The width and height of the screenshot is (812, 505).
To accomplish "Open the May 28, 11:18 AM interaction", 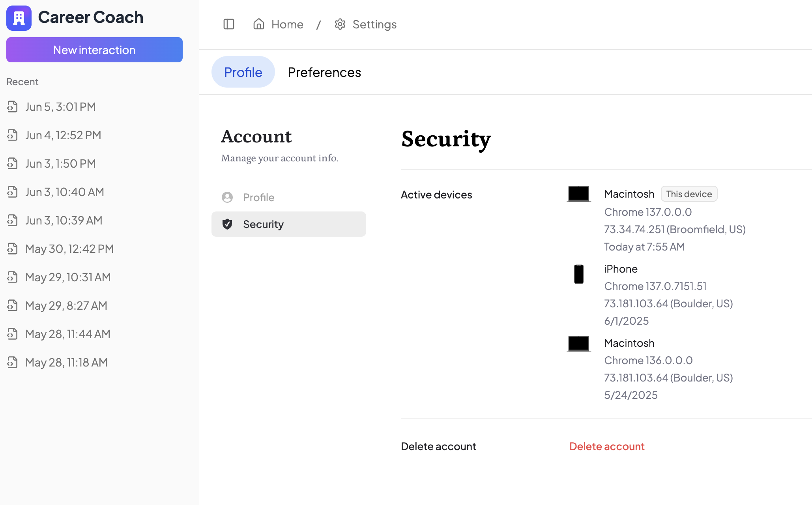I will click(66, 363).
